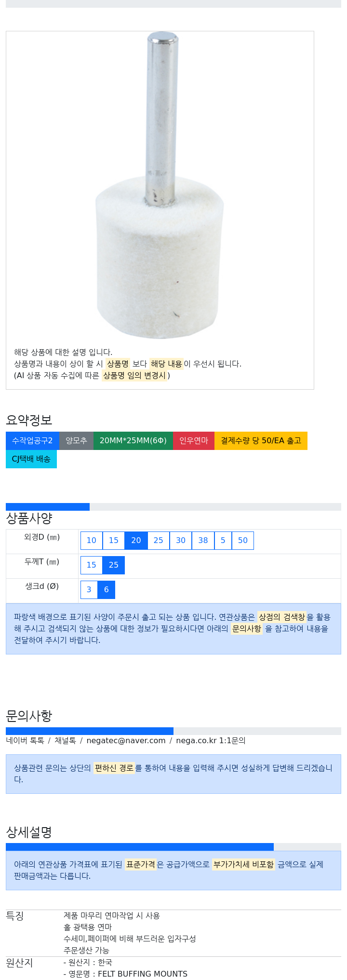The width and height of the screenshot is (347, 980).
Task: Select outer diameter 10 option
Action: coord(92,541)
